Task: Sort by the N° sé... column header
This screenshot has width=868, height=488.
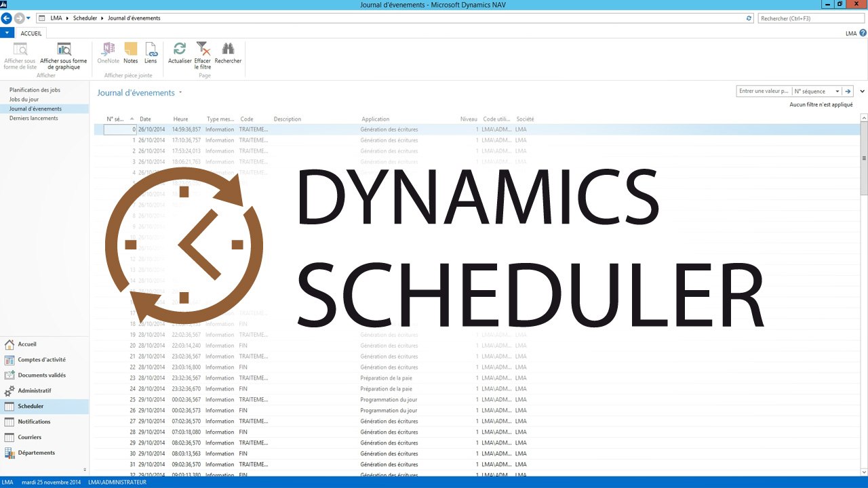Action: click(119, 119)
